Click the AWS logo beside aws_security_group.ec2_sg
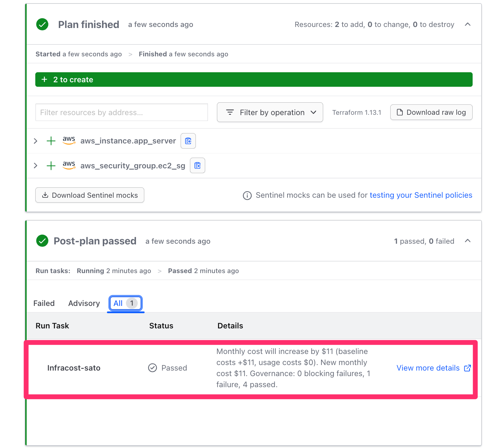This screenshot has width=492, height=448. pos(69,165)
